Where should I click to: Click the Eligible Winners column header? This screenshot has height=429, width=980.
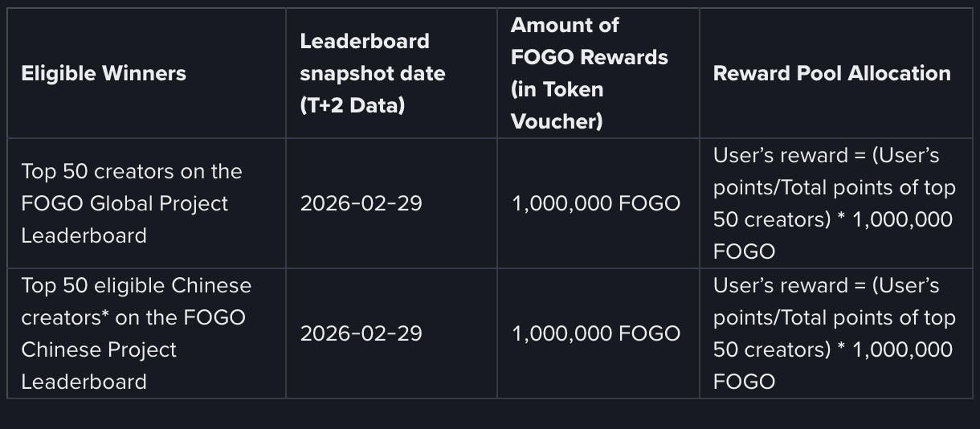(104, 74)
